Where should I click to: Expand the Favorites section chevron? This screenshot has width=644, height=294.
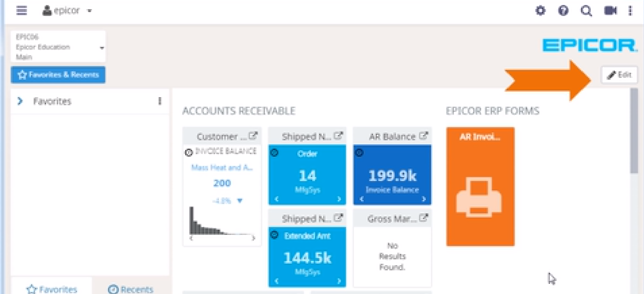[20, 101]
